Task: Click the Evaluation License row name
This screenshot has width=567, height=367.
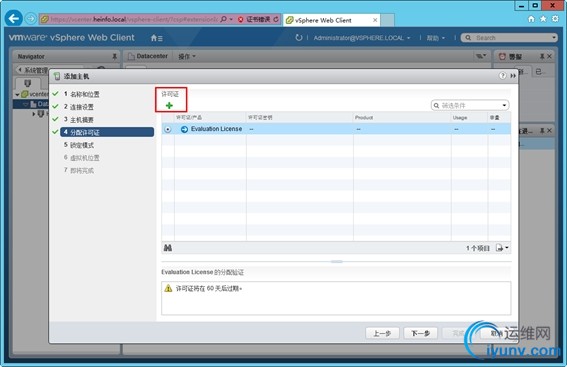Action: point(216,129)
